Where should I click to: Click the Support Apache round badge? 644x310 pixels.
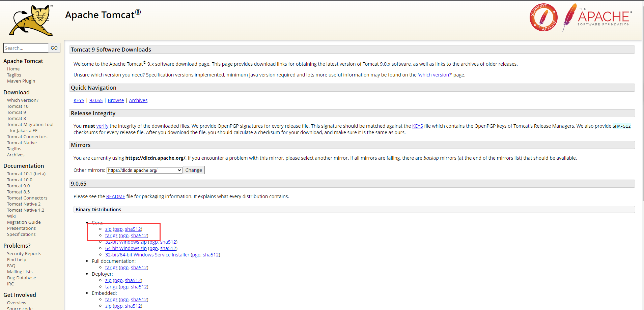543,18
